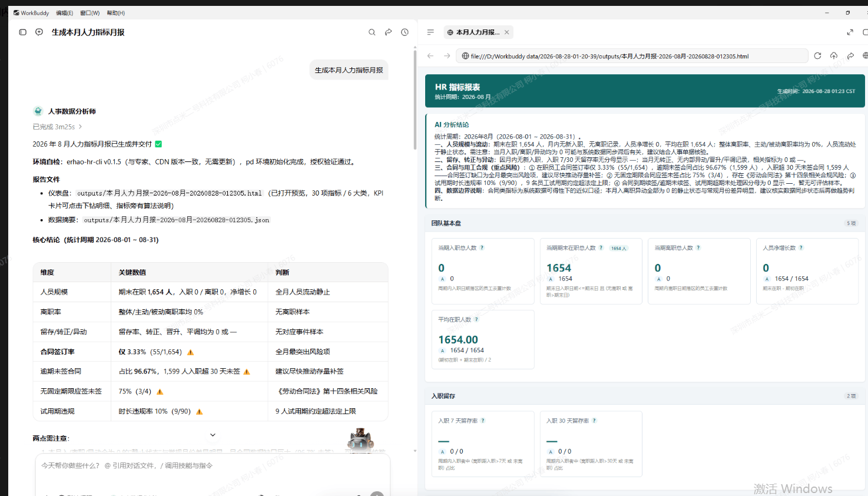
Task: Click help icon next to 平均在职人数
Action: coord(476,320)
